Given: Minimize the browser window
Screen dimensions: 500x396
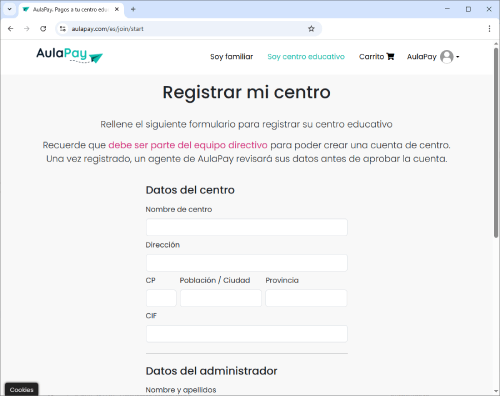Looking at the screenshot, I should click(447, 9).
